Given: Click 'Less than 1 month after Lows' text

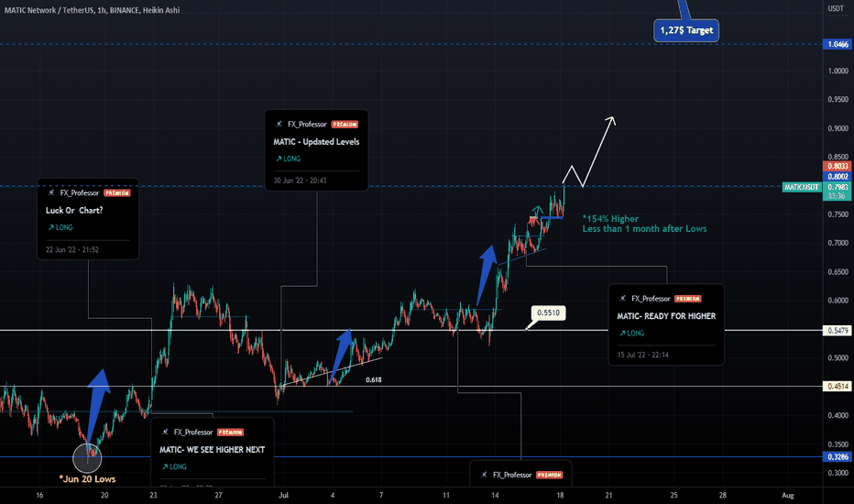Looking at the screenshot, I should [x=644, y=229].
